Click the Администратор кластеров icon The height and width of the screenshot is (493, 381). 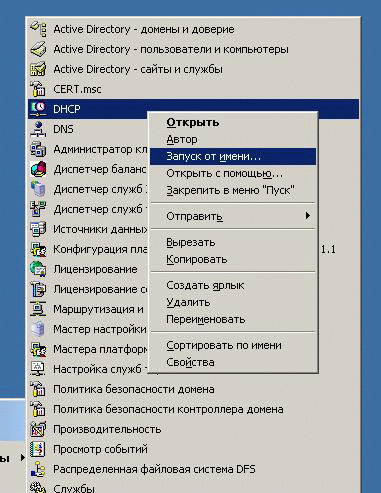point(38,149)
